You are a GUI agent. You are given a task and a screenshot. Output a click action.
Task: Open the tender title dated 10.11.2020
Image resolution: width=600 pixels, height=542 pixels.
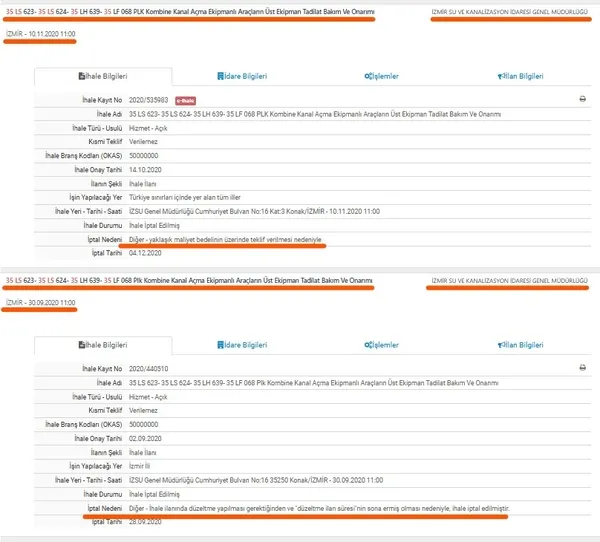pos(188,13)
